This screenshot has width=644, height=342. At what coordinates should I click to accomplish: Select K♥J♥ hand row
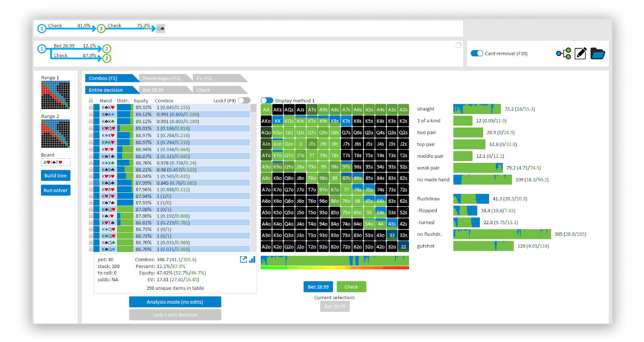(172, 149)
